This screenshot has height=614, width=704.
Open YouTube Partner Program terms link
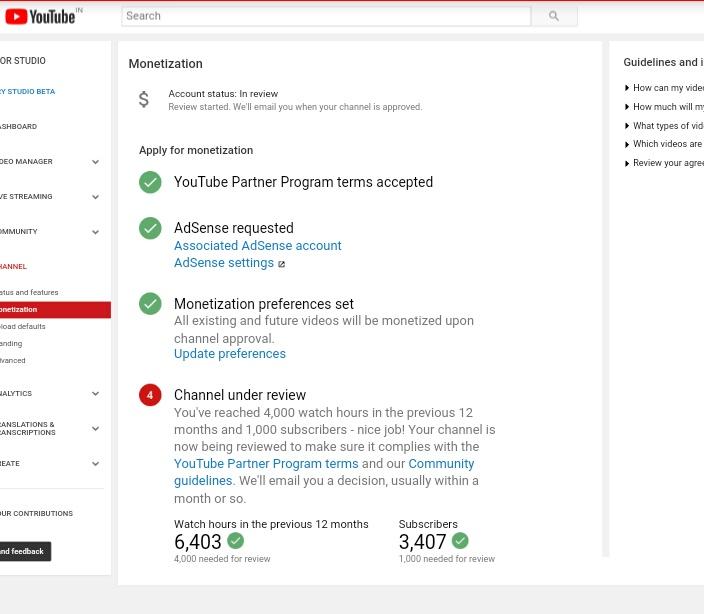[266, 464]
